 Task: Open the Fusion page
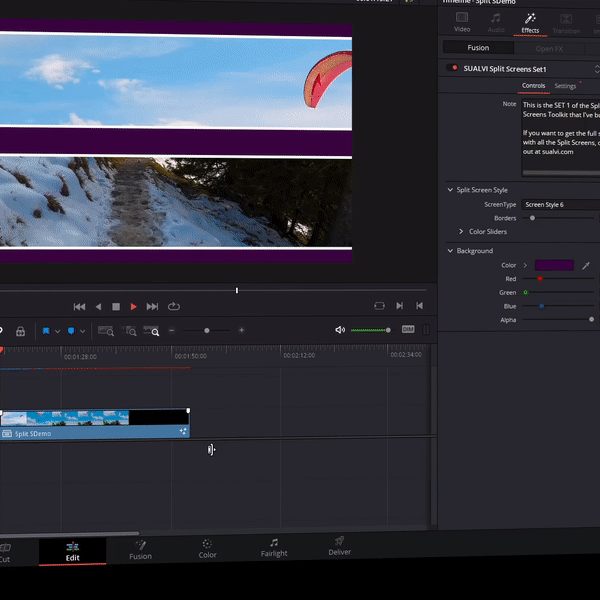point(140,550)
